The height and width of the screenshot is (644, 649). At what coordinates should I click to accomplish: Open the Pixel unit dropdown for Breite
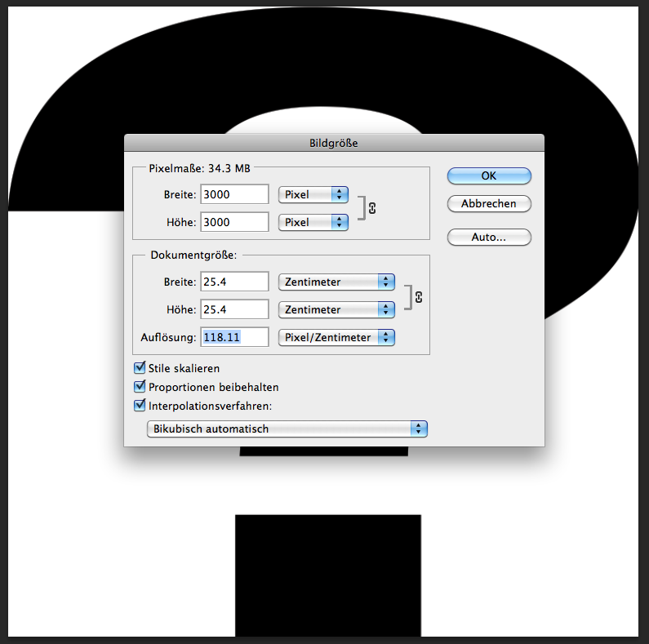[x=313, y=194]
